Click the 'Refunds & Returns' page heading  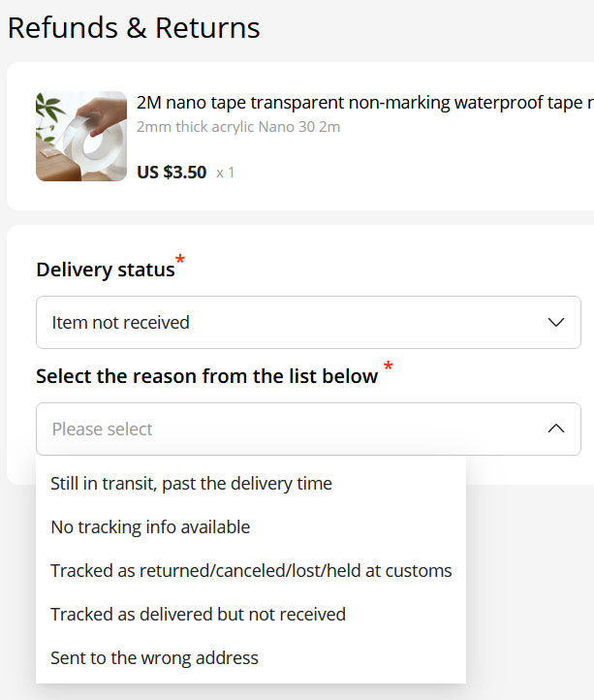(x=134, y=27)
